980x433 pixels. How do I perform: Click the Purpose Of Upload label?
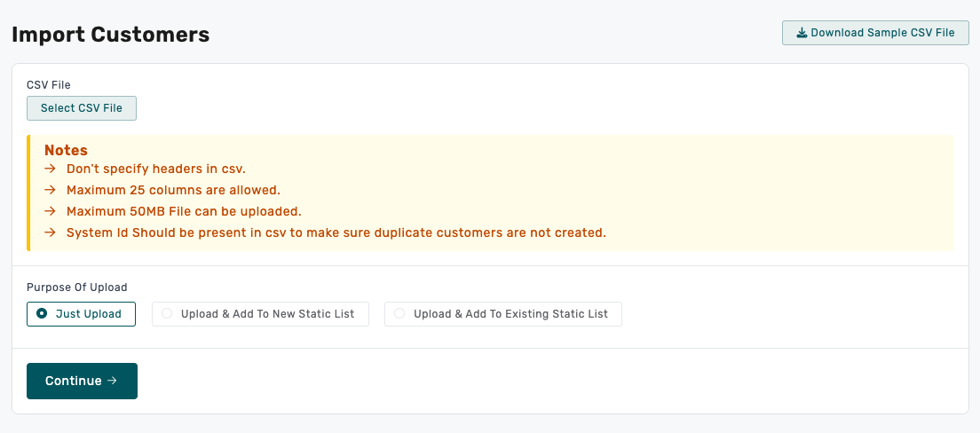pos(77,287)
